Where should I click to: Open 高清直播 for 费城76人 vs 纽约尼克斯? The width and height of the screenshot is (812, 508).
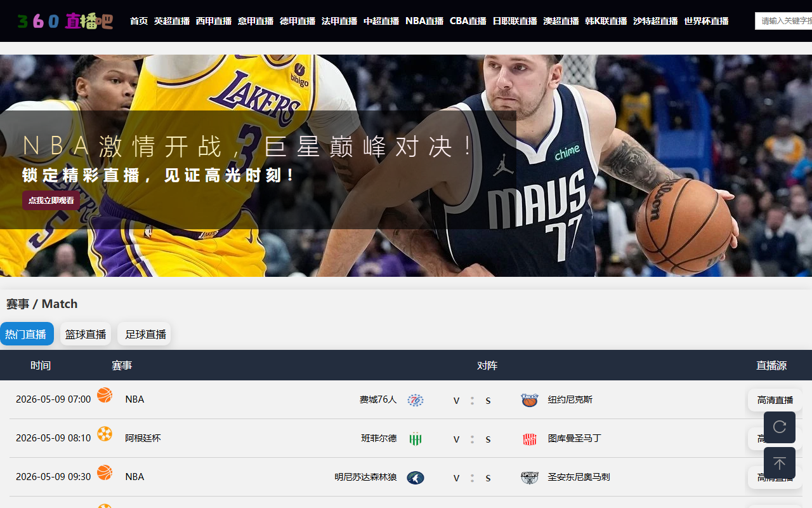(775, 400)
